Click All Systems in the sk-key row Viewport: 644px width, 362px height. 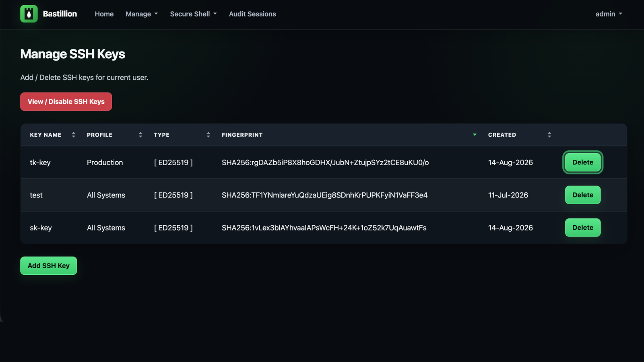pos(106,228)
